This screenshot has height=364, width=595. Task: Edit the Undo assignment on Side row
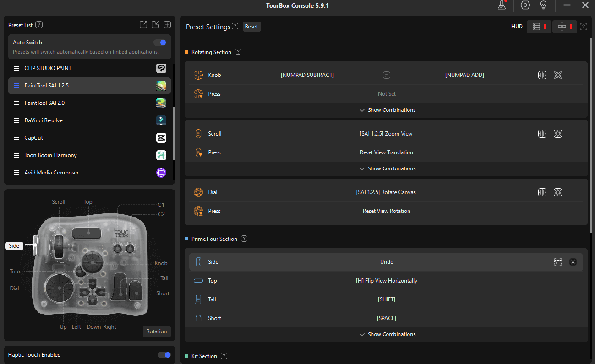pos(387,262)
